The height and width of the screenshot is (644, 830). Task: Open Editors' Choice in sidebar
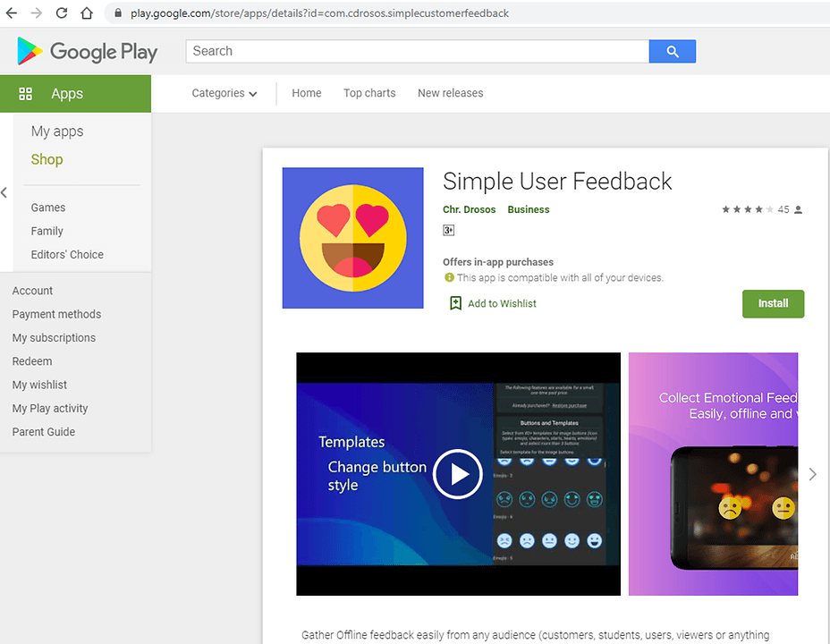(x=67, y=255)
